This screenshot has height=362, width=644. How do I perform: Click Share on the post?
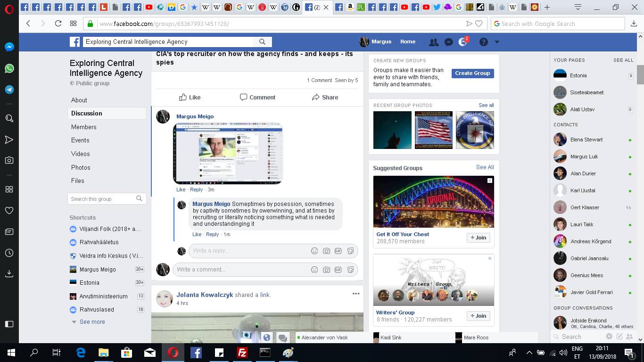[325, 97]
